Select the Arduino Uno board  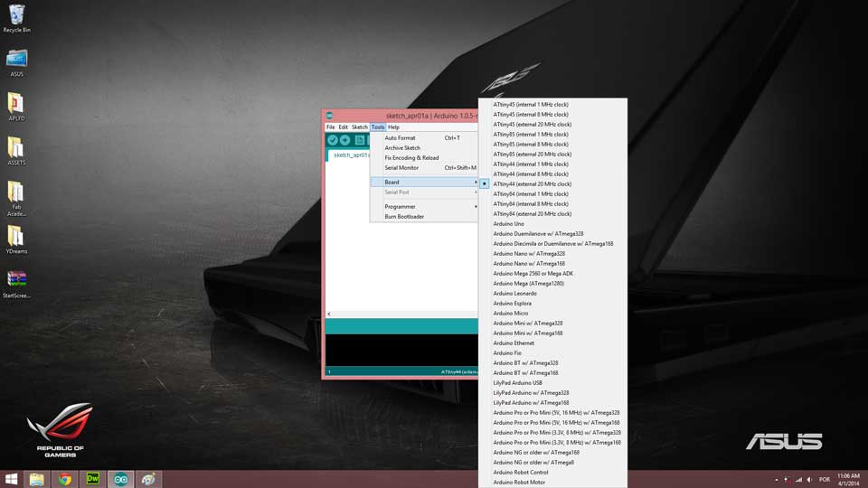(552, 224)
